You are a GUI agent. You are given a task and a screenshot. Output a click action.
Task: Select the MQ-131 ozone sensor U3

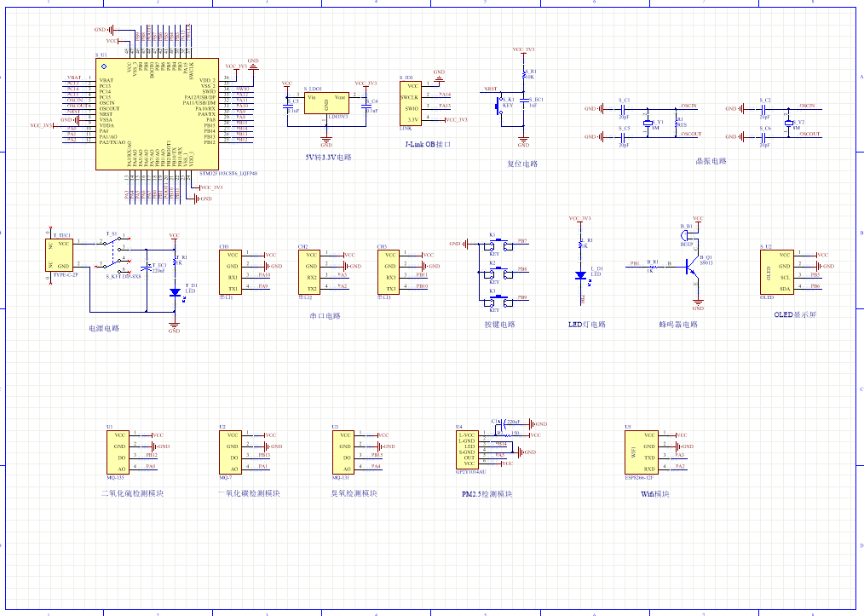[x=343, y=452]
